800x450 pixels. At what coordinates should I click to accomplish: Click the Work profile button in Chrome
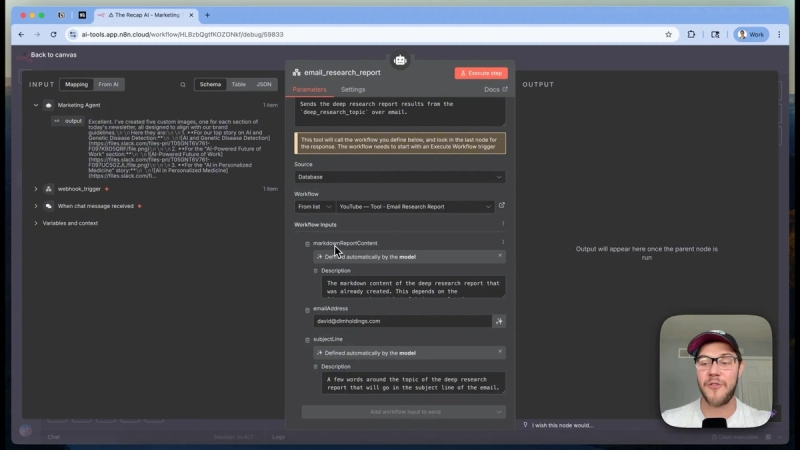point(751,34)
